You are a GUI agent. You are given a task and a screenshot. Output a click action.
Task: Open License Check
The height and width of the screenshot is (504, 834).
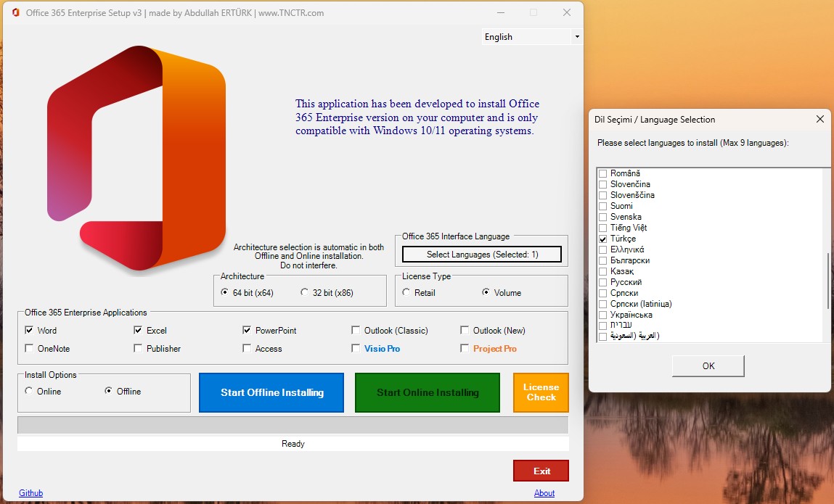click(541, 392)
